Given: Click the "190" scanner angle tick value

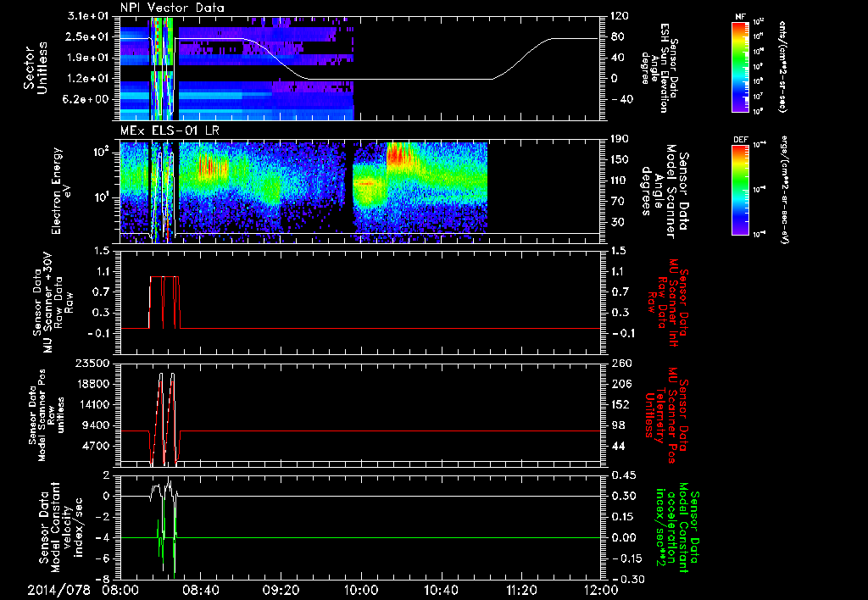Looking at the screenshot, I should 620,139.
